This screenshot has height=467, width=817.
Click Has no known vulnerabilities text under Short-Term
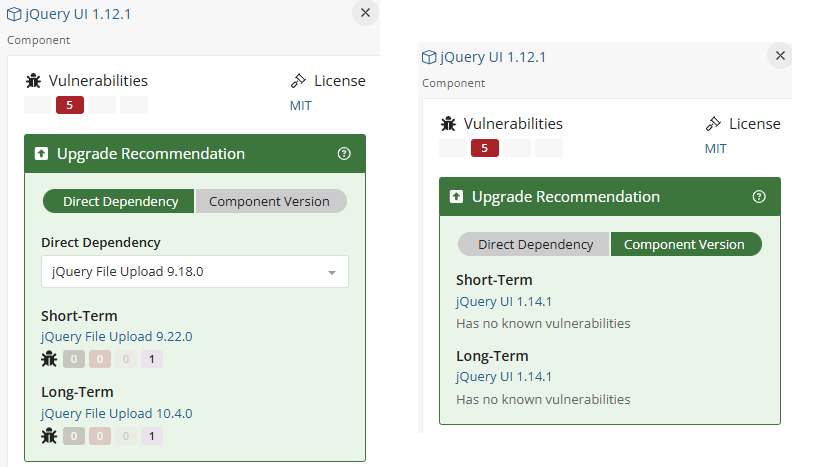(543, 324)
